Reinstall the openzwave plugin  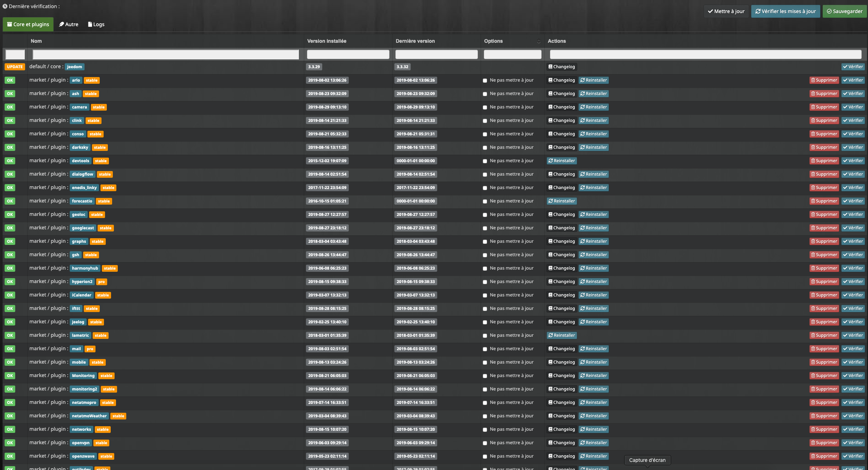(594, 456)
